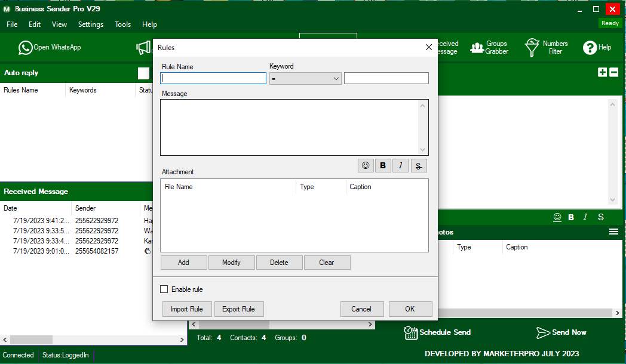Enable the rule checkbox
The width and height of the screenshot is (626, 364).
tap(164, 289)
